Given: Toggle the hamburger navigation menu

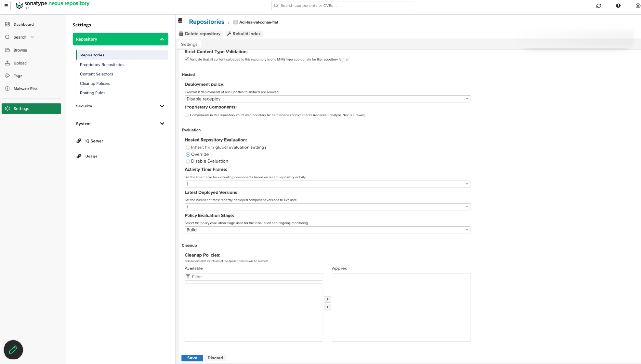Looking at the screenshot, I should click(6, 5).
